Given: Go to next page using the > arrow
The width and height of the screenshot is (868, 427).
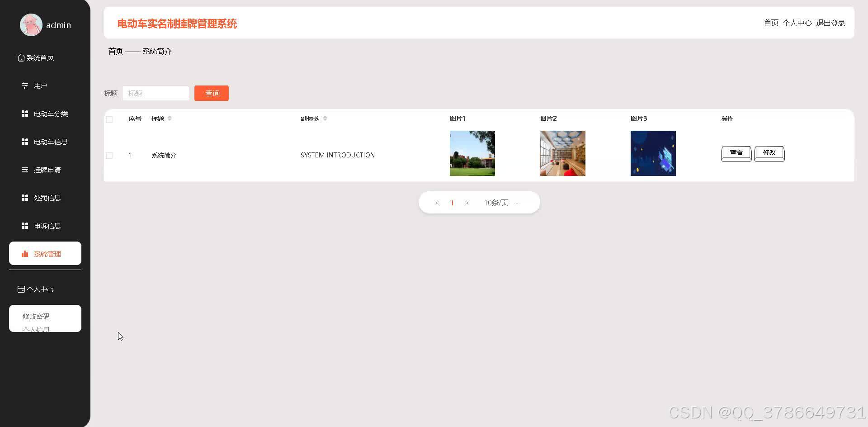Looking at the screenshot, I should click(x=467, y=202).
